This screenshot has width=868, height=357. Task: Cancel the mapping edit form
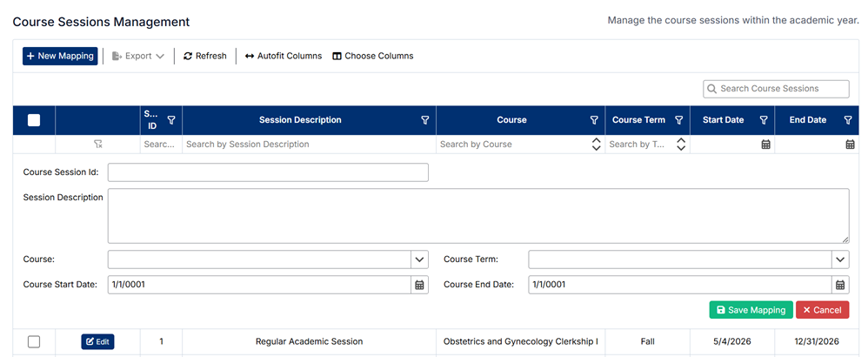tap(822, 310)
